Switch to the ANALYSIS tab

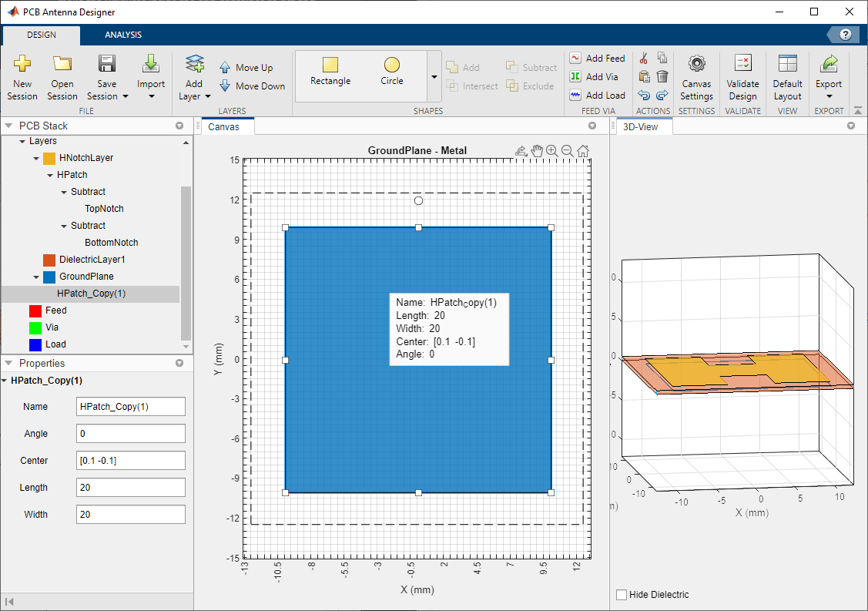pyautogui.click(x=123, y=35)
